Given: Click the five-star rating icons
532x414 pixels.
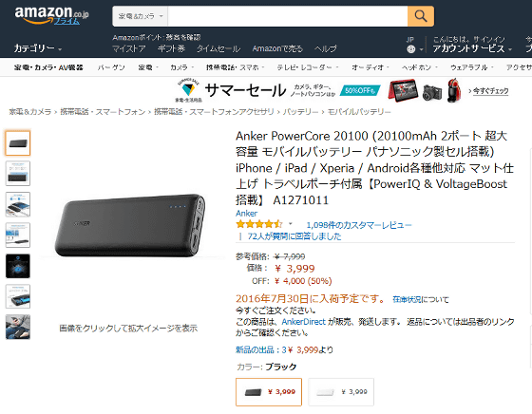Looking at the screenshot, I should (x=258, y=224).
